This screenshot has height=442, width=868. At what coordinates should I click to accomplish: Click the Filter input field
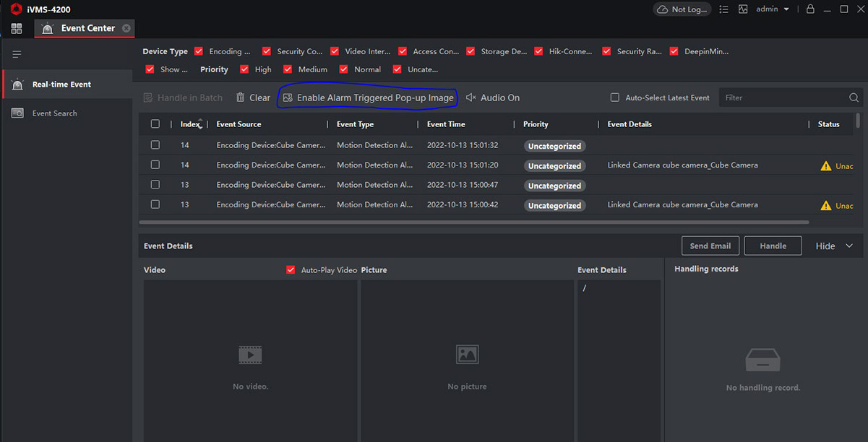point(784,97)
